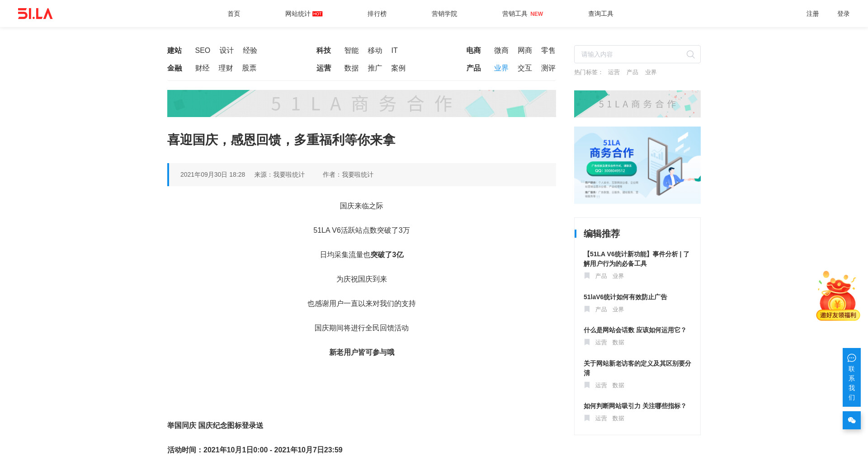Click the 注册 link

(812, 14)
